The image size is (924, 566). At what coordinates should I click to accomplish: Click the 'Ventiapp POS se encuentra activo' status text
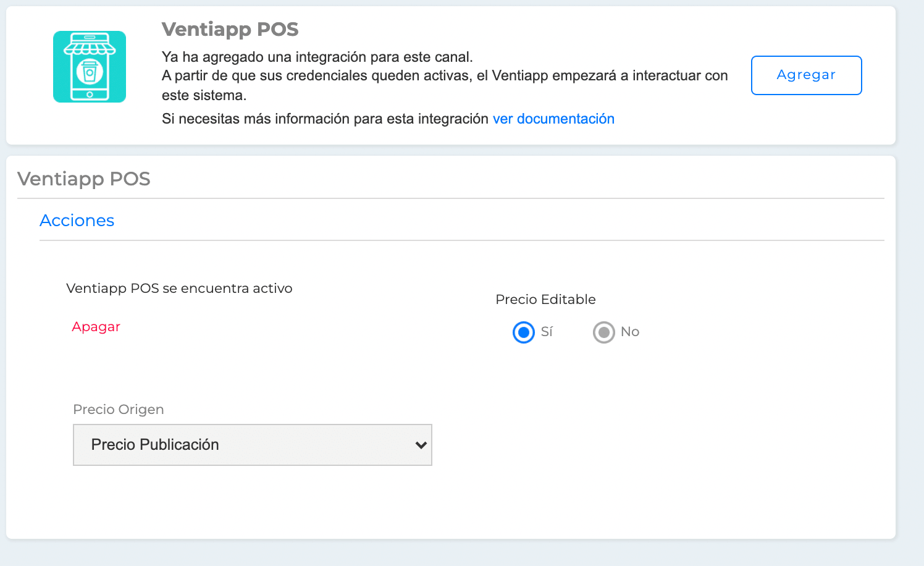(179, 289)
